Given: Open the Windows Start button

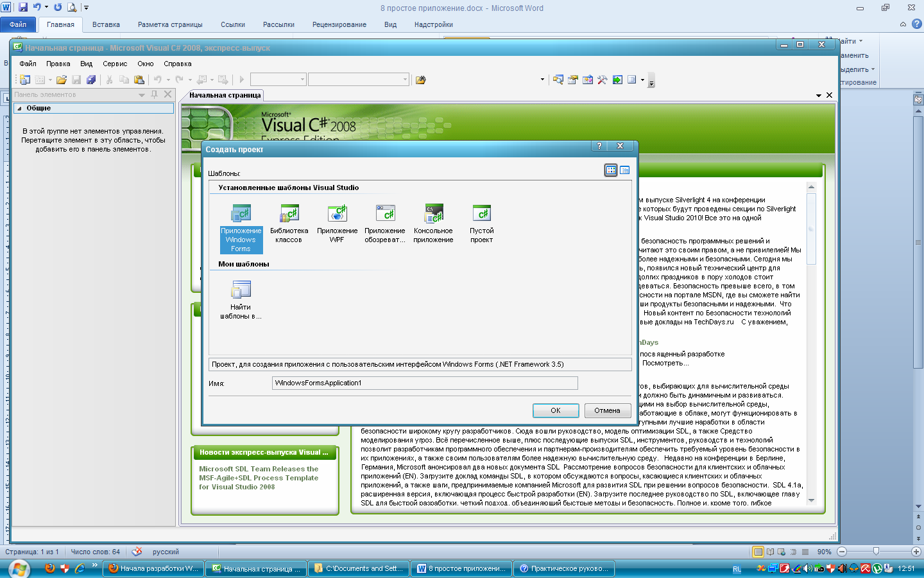Looking at the screenshot, I should click(x=19, y=569).
